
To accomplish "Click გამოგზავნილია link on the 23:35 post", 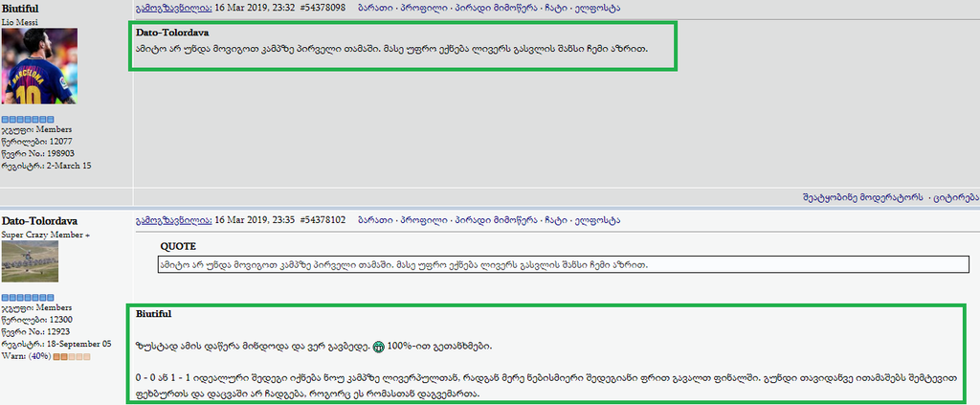I will click(174, 220).
